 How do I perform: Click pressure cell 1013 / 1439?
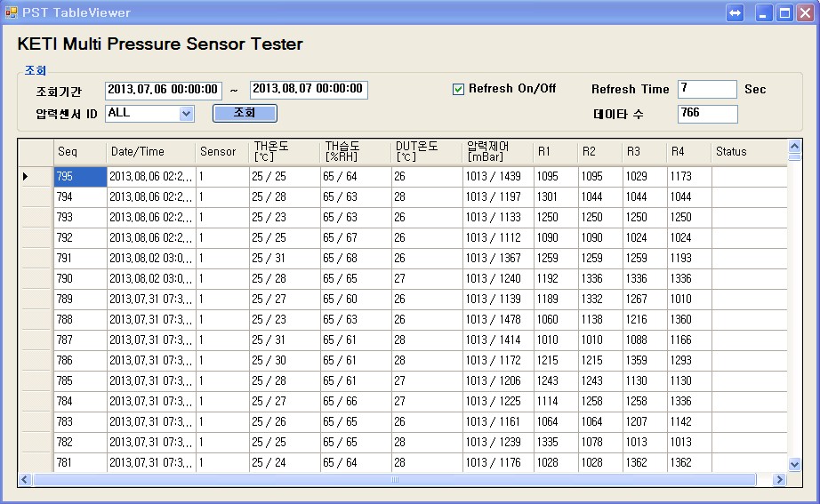(x=498, y=177)
